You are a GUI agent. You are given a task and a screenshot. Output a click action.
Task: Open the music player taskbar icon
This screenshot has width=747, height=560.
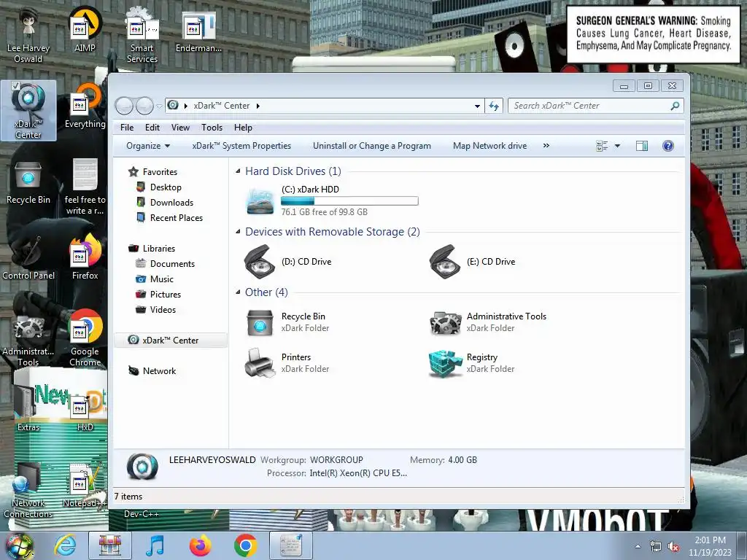155,545
